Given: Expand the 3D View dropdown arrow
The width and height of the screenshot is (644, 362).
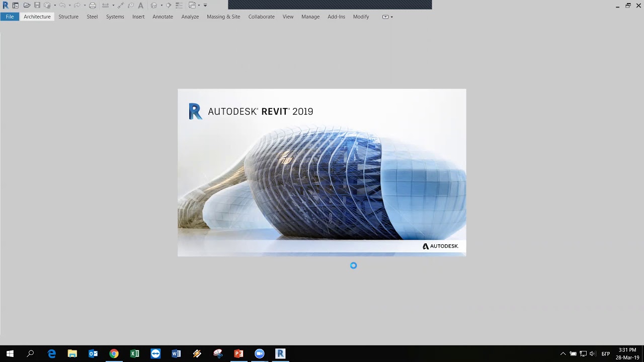Looking at the screenshot, I should pos(162,5).
